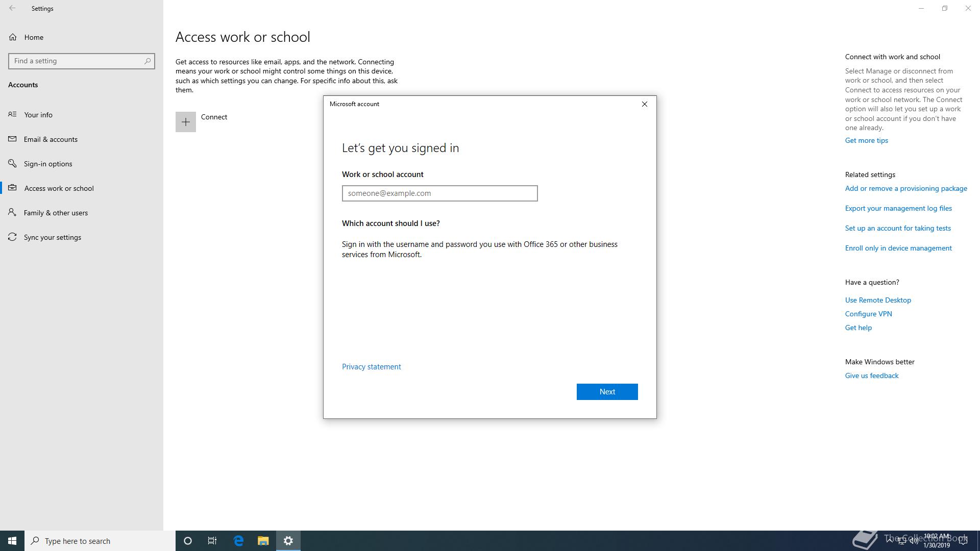Screen dimensions: 980x551
Task: Minimize the Settings window
Action: click(x=921, y=8)
